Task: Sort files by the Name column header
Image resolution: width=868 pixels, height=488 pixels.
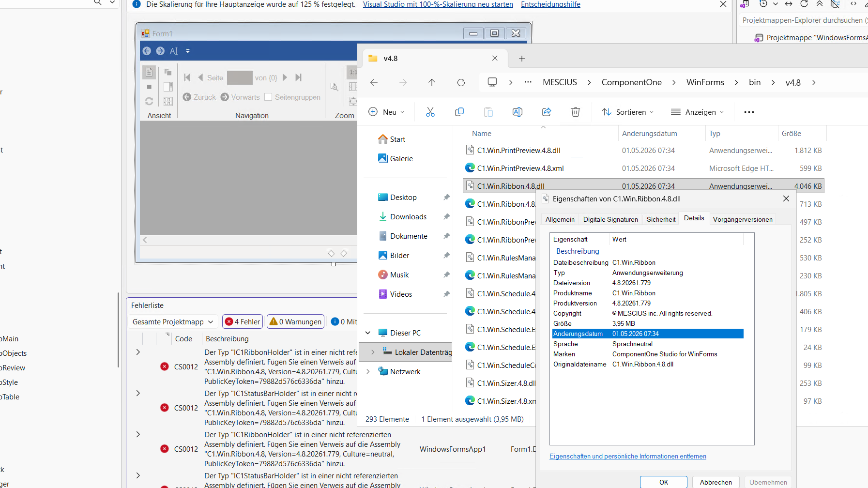Action: (x=481, y=133)
